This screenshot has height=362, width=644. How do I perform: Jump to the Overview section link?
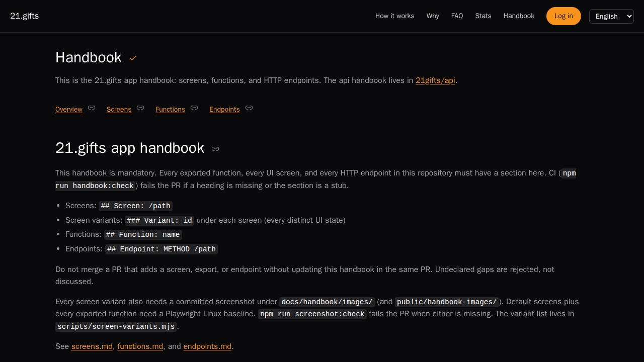[x=69, y=110]
